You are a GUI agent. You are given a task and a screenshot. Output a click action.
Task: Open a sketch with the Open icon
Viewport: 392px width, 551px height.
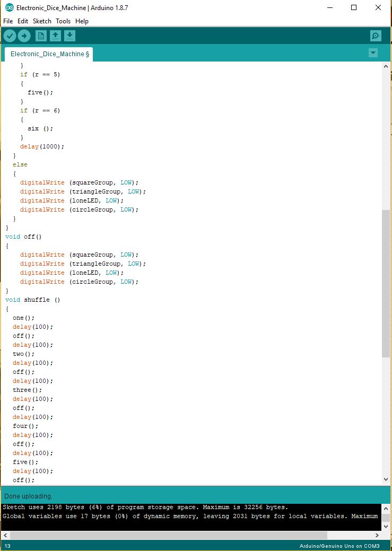point(55,36)
